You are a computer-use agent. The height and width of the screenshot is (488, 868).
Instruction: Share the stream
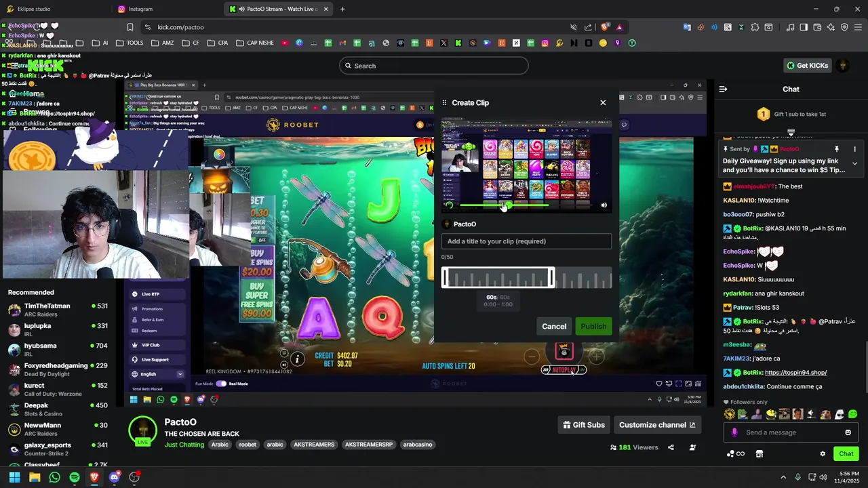pyautogui.click(x=671, y=447)
